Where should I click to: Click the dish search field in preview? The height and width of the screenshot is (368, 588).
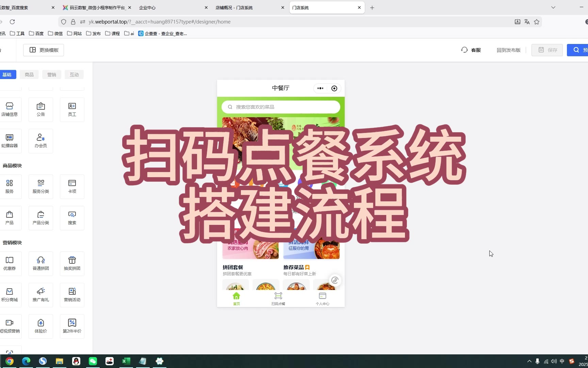click(x=281, y=107)
